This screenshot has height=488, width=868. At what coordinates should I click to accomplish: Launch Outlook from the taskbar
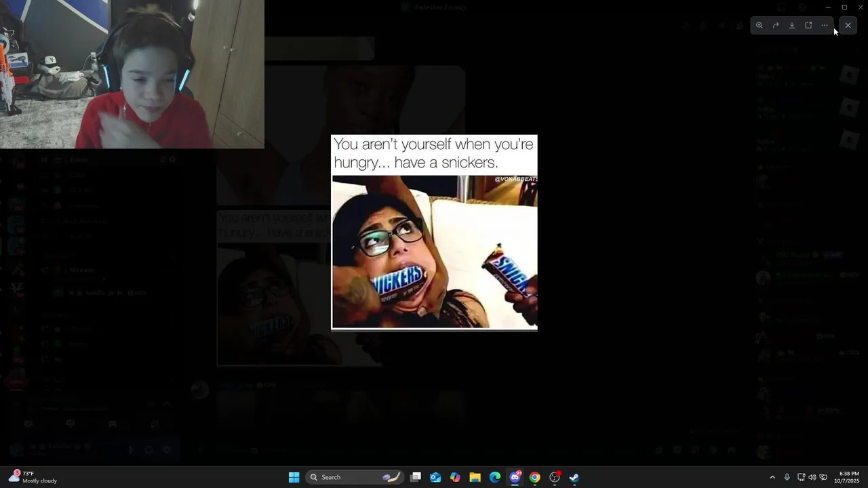pos(435,477)
